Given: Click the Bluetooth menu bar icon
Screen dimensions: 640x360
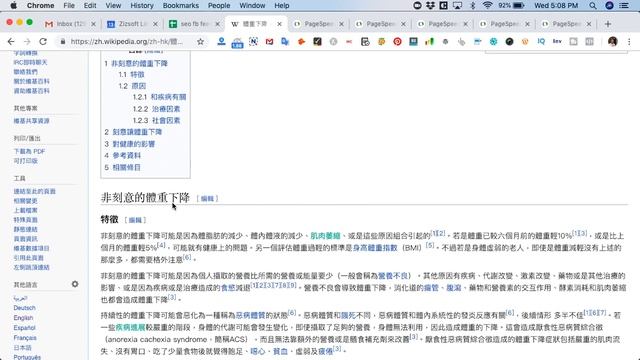Looking at the screenshot, I should pos(473,6).
